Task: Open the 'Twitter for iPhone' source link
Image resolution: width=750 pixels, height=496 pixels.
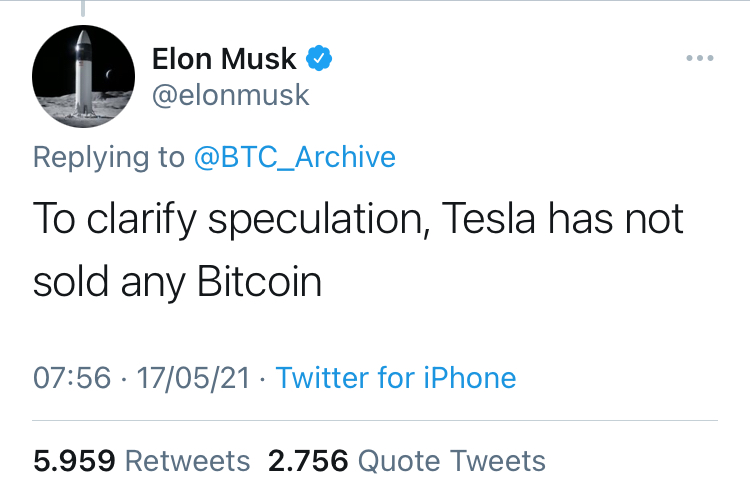Action: (396, 378)
